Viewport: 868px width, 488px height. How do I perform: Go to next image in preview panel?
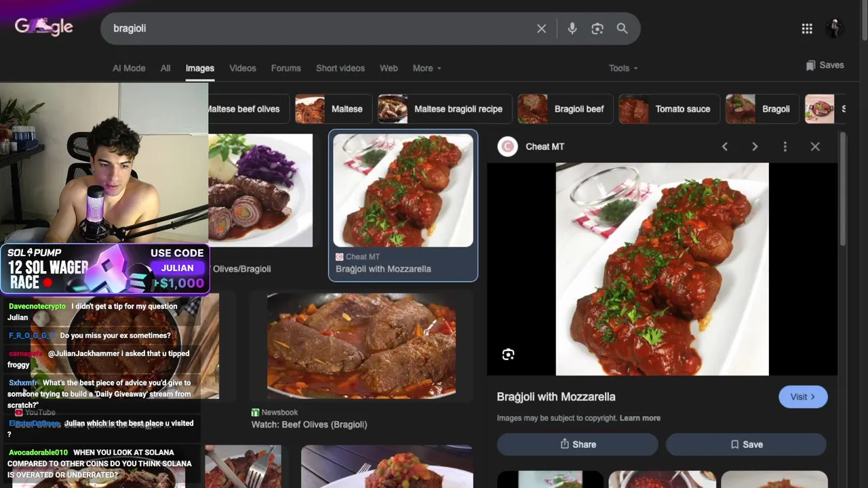point(755,146)
